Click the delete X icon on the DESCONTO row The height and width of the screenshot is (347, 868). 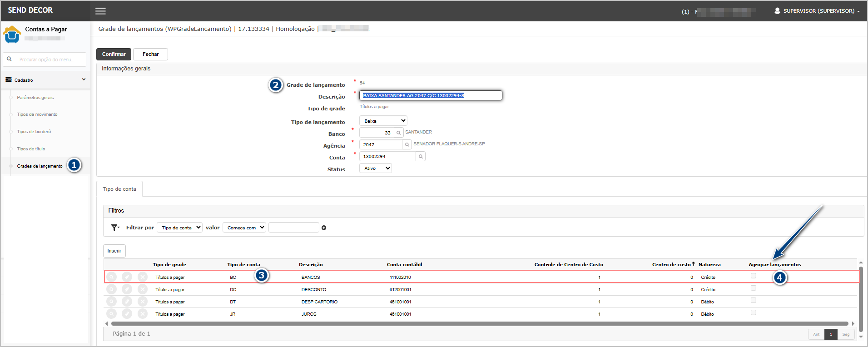(143, 289)
